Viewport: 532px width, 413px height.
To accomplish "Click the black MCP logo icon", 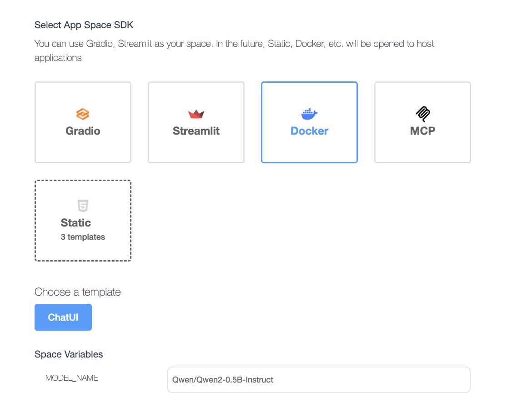I will 422,113.
